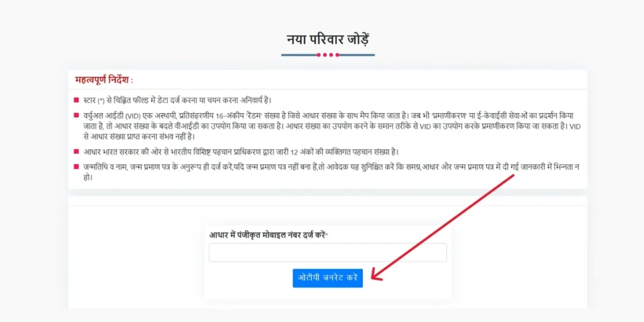The image size is (644, 322).
Task: Click the red bullet beside the स्टार (*) instruction
Action: pos(76,100)
